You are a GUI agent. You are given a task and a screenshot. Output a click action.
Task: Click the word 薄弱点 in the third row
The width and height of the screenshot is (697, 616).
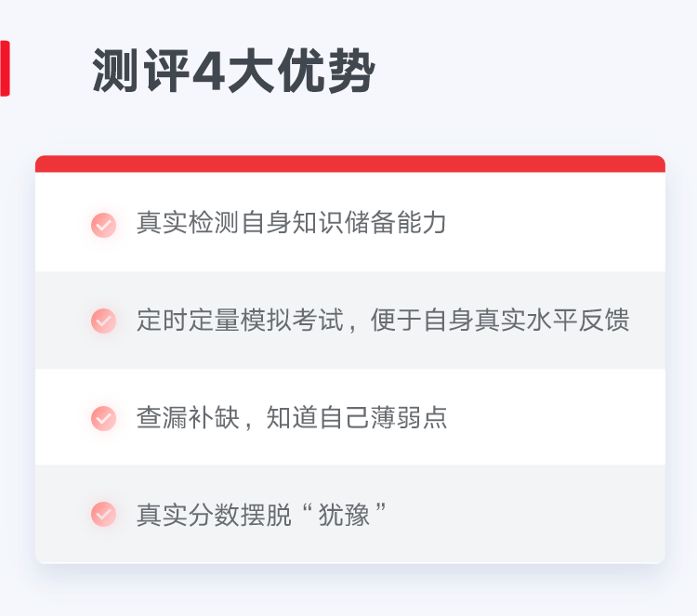[x=409, y=418]
